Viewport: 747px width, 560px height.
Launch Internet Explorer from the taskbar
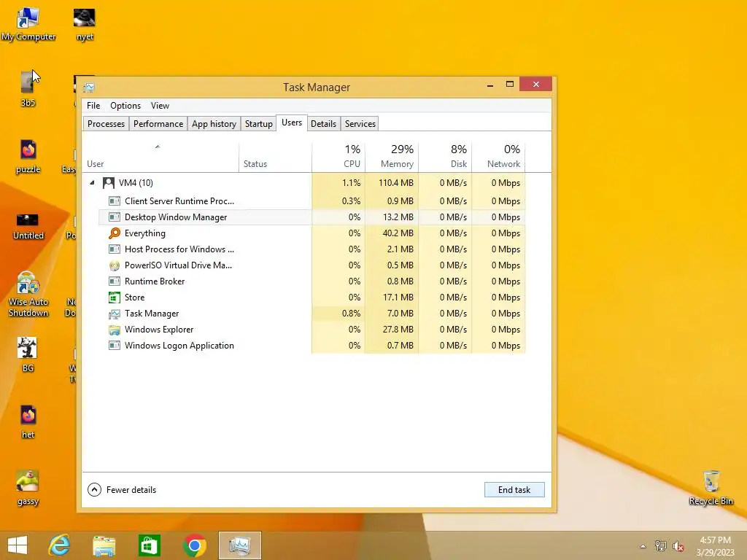click(x=60, y=545)
